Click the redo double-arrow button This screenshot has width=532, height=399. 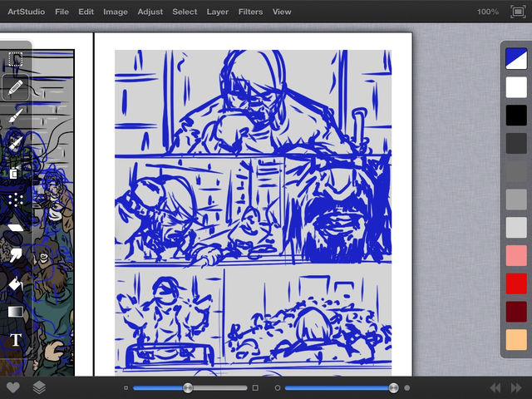tap(516, 387)
